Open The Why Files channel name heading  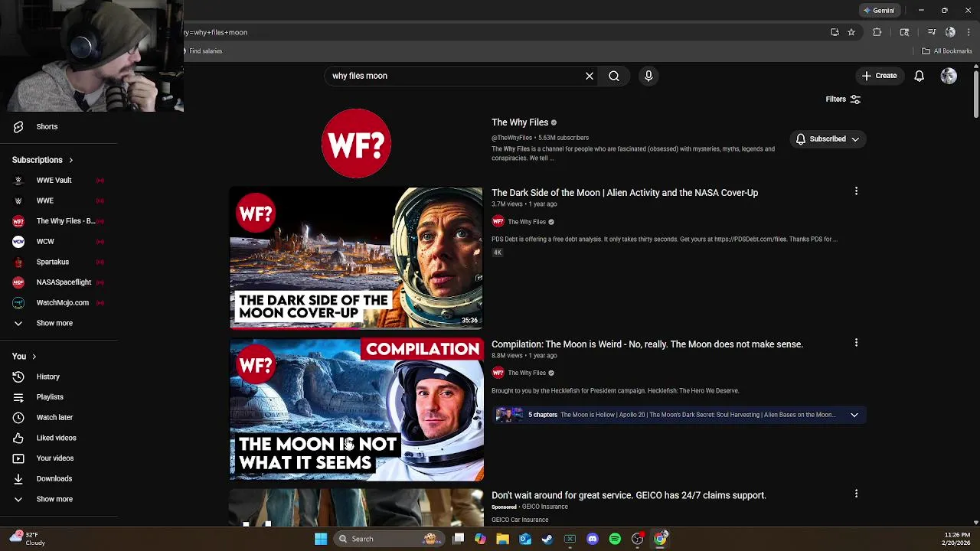click(520, 122)
